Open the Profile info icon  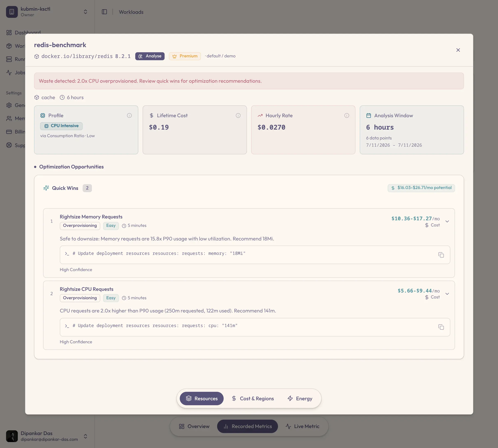click(x=129, y=115)
